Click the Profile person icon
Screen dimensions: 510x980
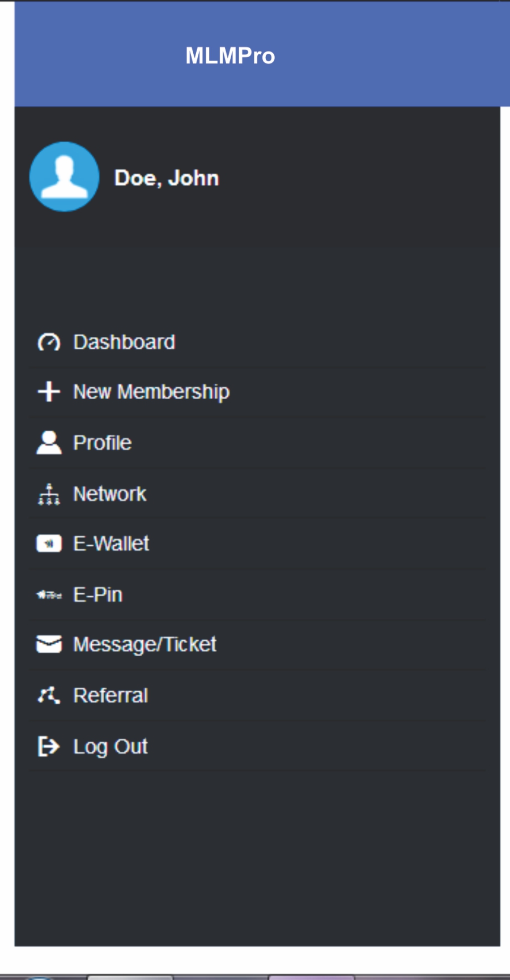click(49, 443)
